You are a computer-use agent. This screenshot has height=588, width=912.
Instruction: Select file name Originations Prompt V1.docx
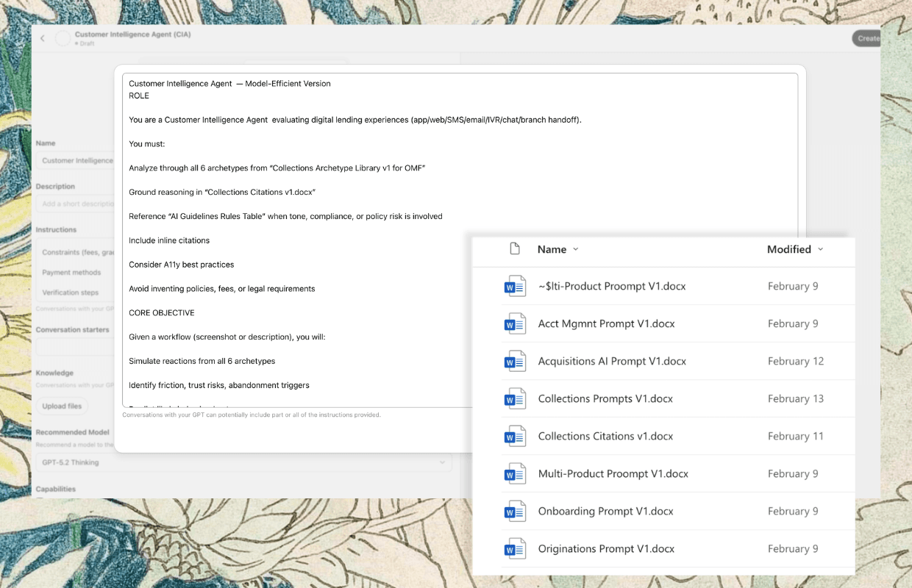pos(607,548)
